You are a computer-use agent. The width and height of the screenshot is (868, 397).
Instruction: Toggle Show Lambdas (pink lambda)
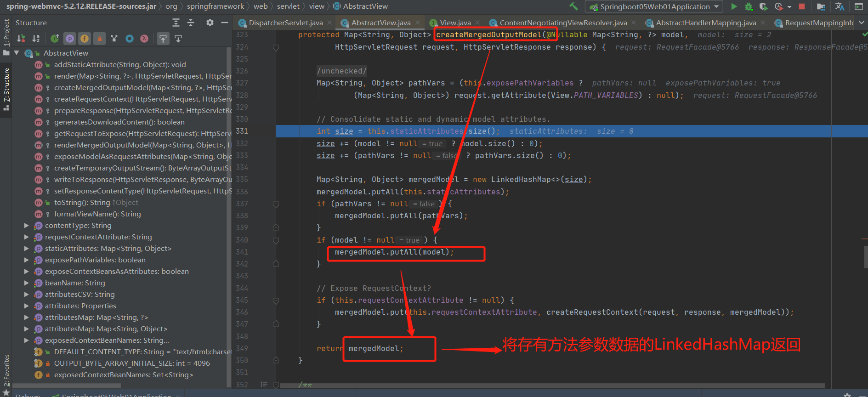point(144,39)
